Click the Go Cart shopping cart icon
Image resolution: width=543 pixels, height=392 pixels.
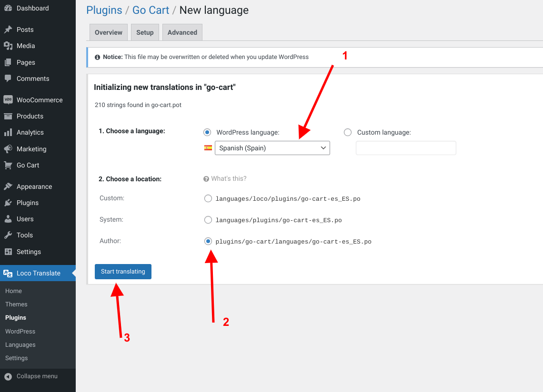[x=8, y=165]
